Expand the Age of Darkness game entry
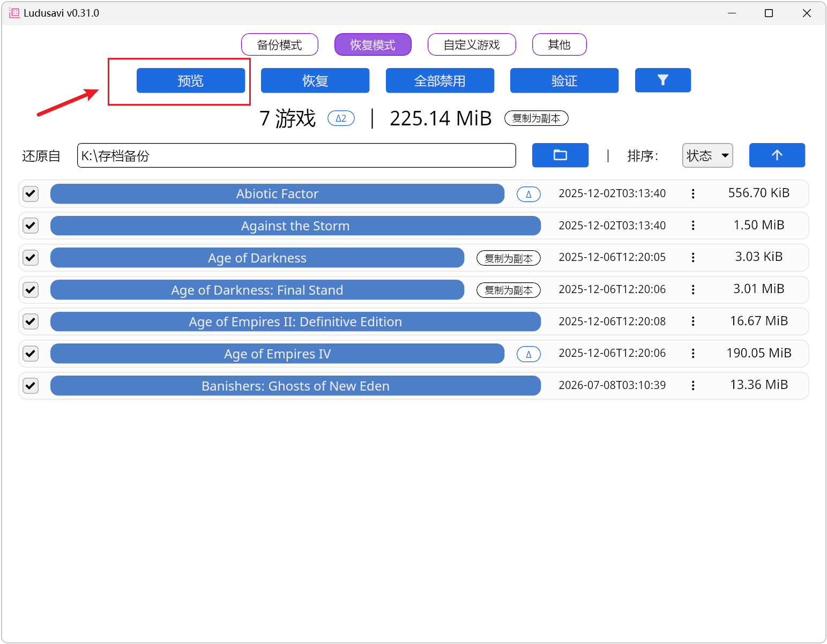This screenshot has width=827, height=644. [x=257, y=258]
